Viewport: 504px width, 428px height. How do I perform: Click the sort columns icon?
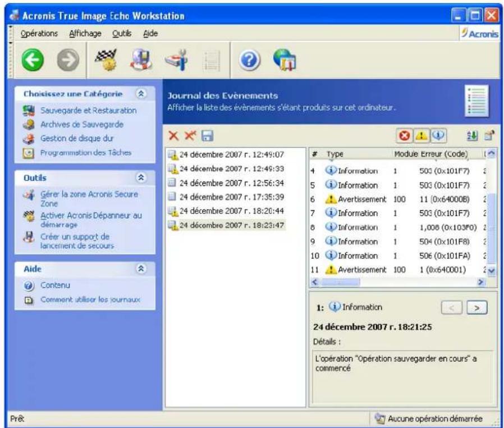coord(472,136)
